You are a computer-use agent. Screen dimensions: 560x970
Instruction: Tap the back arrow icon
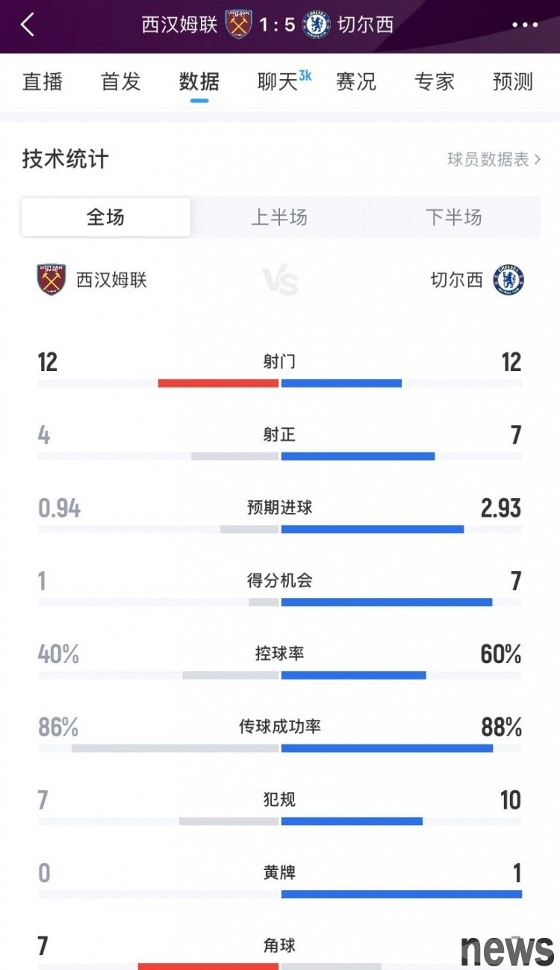click(28, 25)
